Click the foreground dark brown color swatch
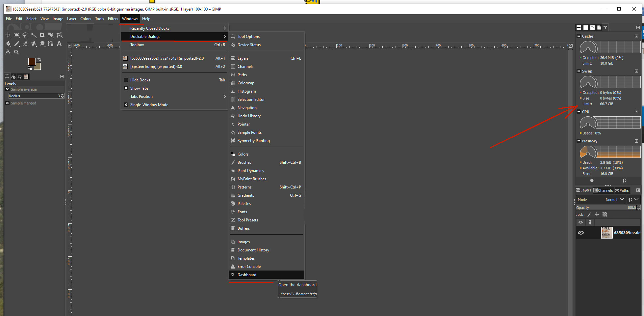The height and width of the screenshot is (316, 644). tap(32, 62)
